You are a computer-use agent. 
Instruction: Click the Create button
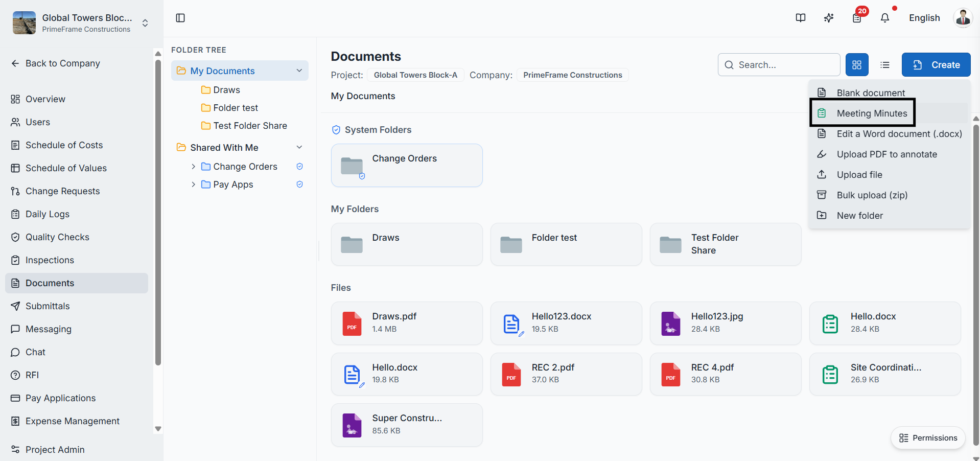point(936,65)
